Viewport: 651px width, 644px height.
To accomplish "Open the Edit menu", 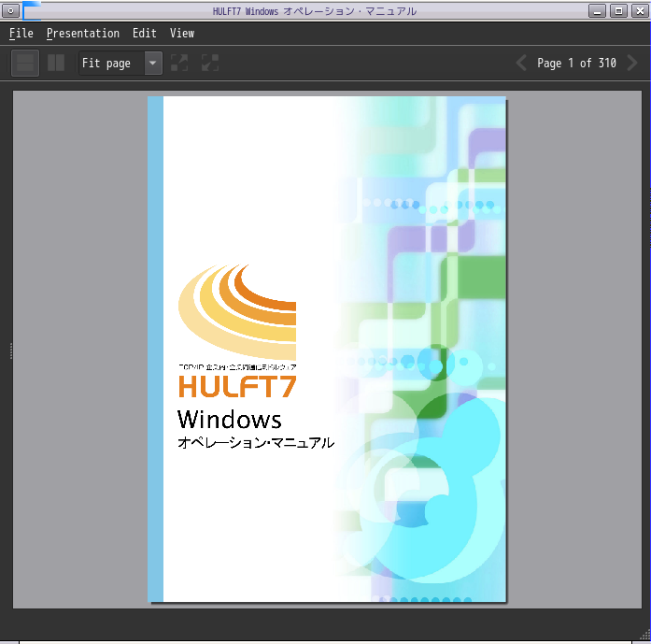I will point(145,34).
